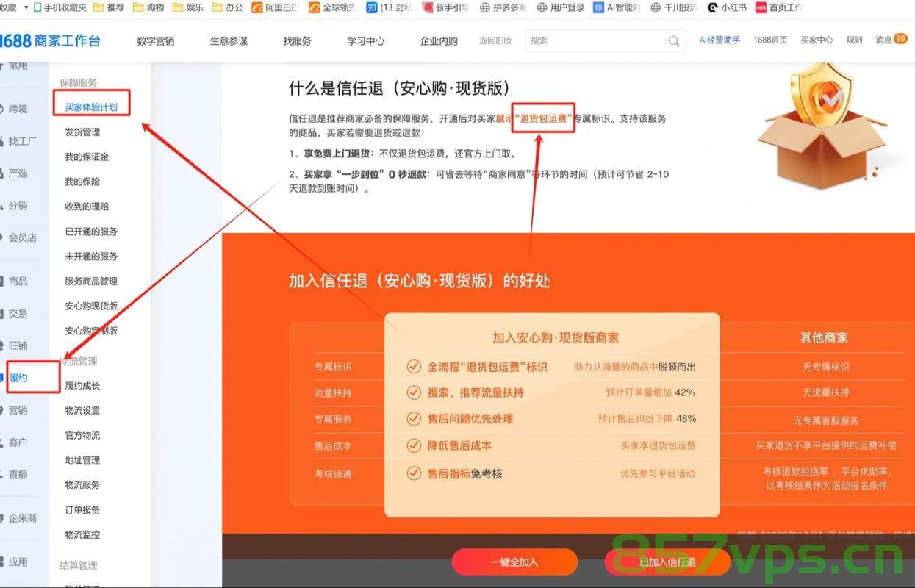Open the 手机收藏夹 bookmark
This screenshot has width=915, height=588.
(60, 7)
